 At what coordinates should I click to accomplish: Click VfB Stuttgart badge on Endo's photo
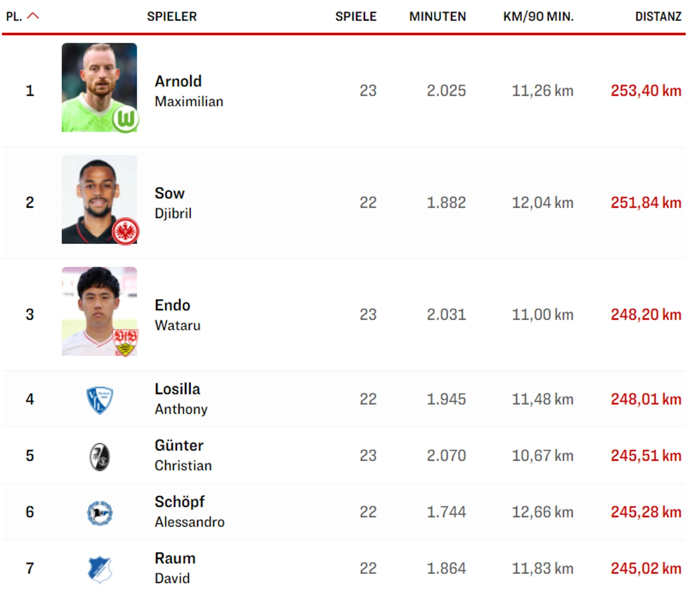tap(126, 342)
